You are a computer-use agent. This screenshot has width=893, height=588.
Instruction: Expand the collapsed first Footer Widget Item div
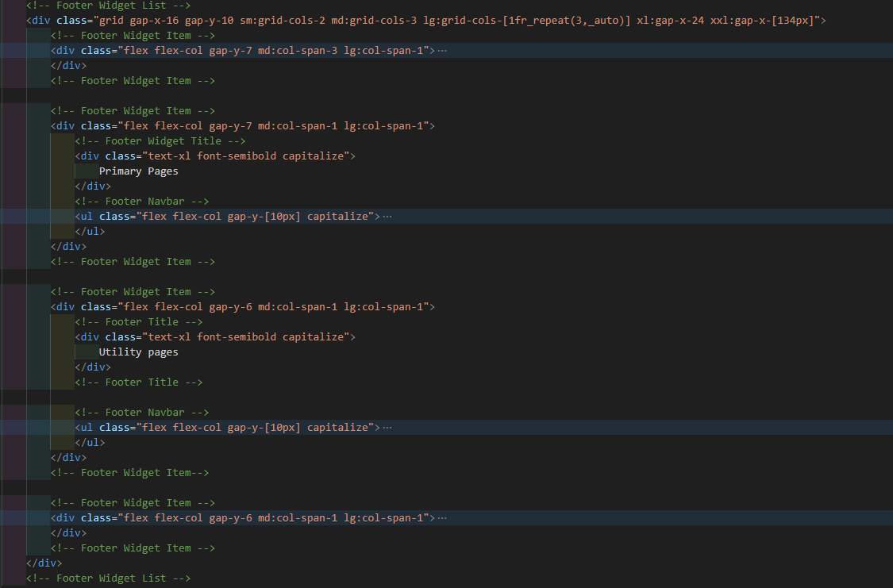click(441, 50)
